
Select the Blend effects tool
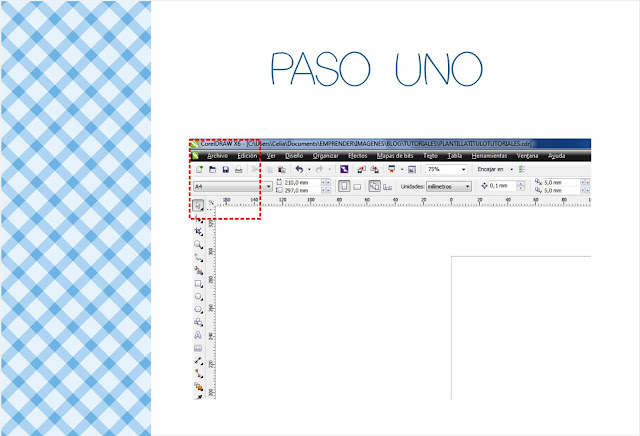(x=198, y=386)
